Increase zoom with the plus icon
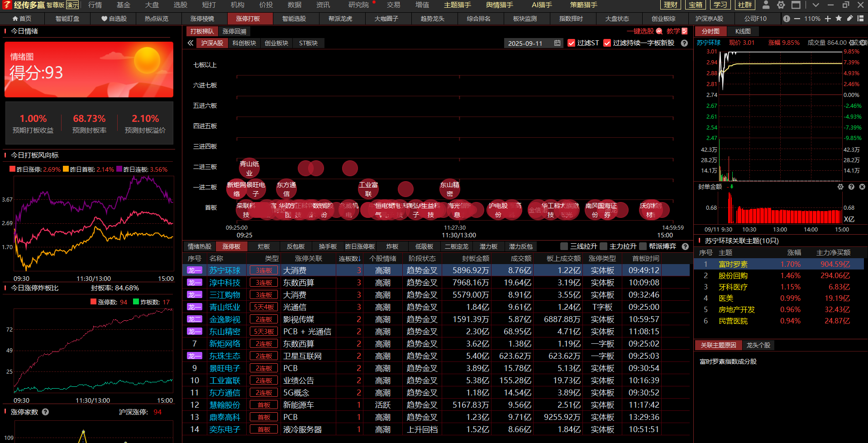Screen dimensions: 868x443 point(828,19)
